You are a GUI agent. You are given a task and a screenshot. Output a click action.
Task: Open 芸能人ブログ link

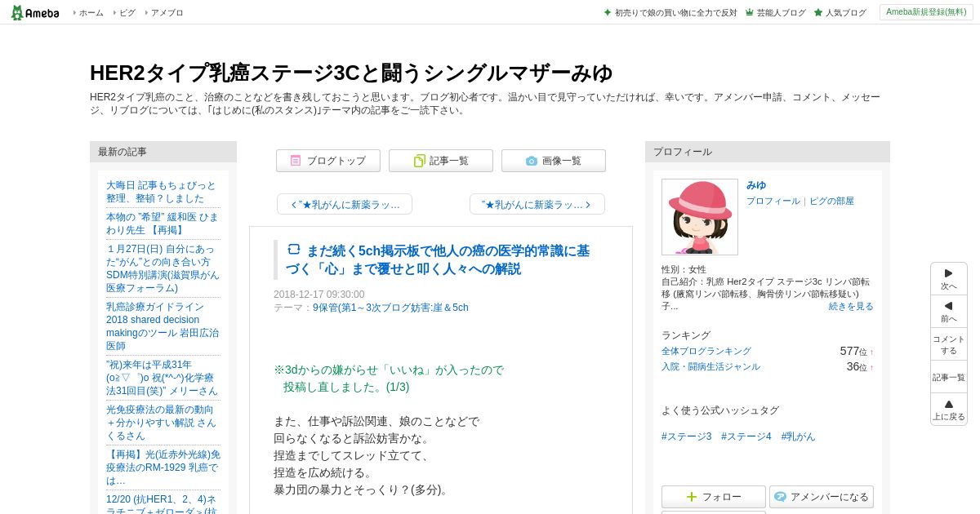(x=781, y=13)
